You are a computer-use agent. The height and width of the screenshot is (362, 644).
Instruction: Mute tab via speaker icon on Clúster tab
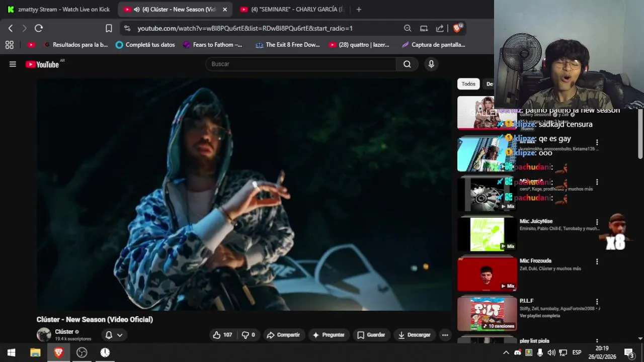pyautogui.click(x=137, y=10)
